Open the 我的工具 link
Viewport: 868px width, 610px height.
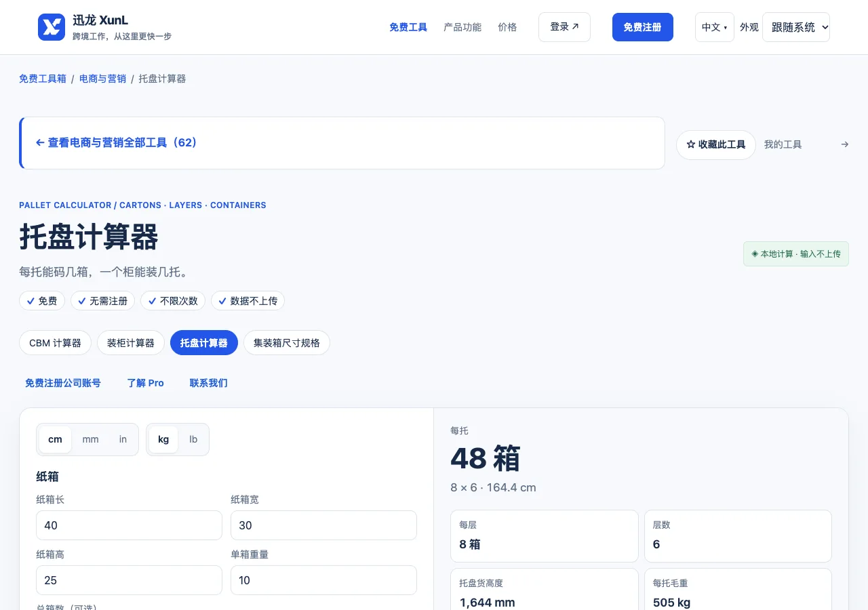click(x=783, y=144)
